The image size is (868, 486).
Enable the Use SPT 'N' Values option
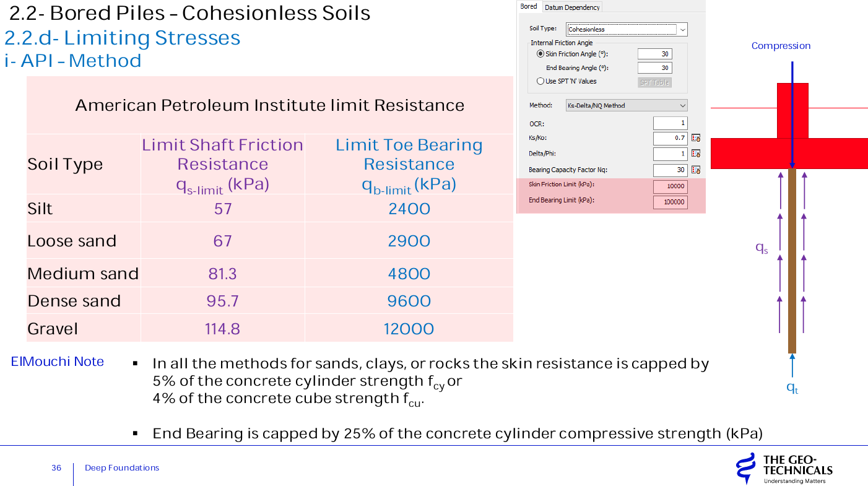[540, 81]
